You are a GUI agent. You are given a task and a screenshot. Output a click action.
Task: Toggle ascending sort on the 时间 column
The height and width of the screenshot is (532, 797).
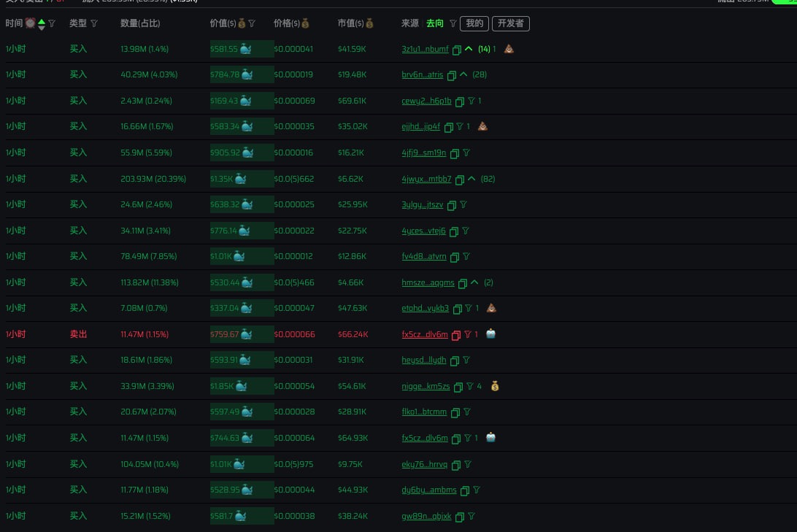[x=41, y=20]
